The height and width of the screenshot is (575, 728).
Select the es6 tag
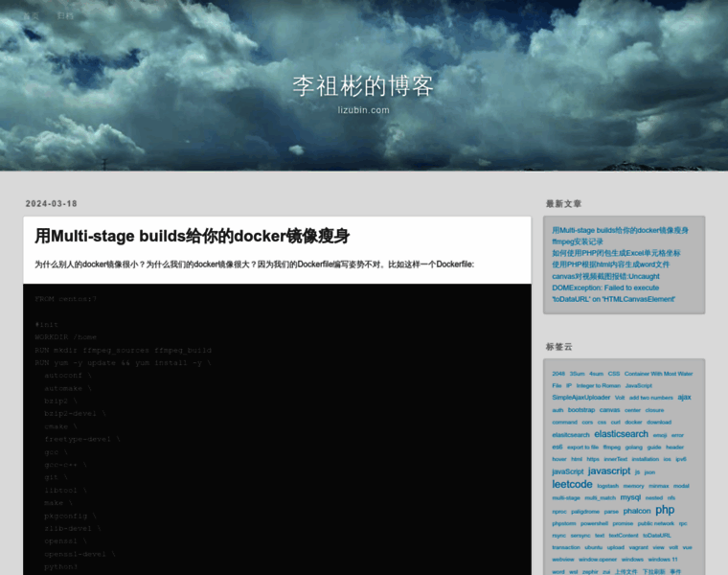click(557, 448)
